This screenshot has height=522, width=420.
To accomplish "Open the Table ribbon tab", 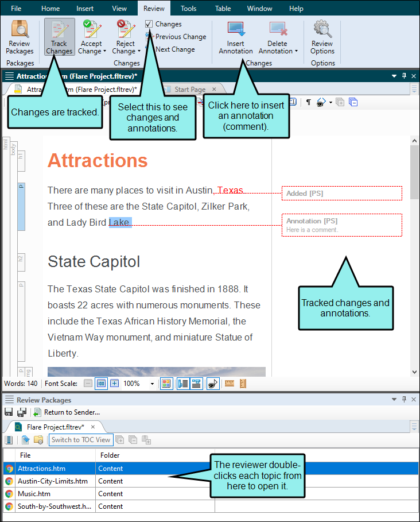I will tap(223, 9).
